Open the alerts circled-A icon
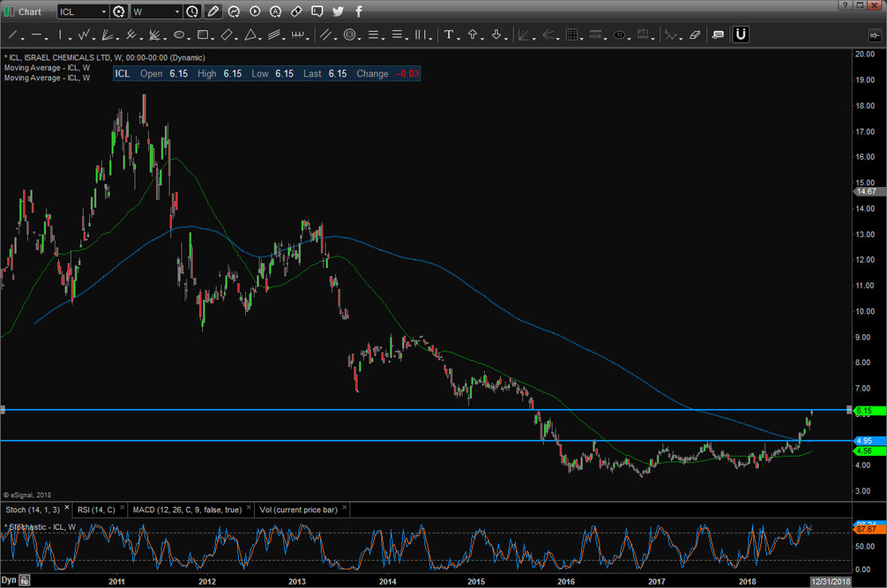This screenshot has height=588, width=887. click(275, 11)
